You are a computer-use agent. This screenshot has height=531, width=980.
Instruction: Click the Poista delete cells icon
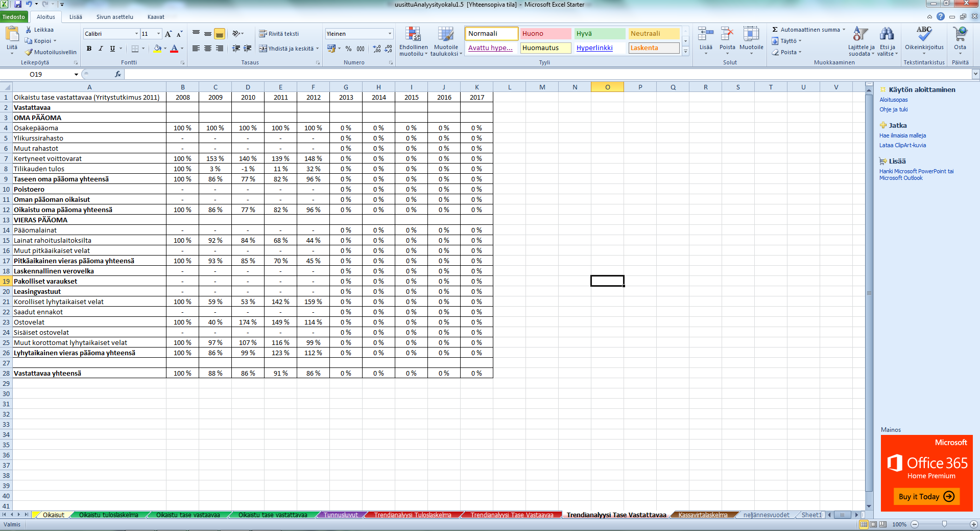click(x=727, y=34)
